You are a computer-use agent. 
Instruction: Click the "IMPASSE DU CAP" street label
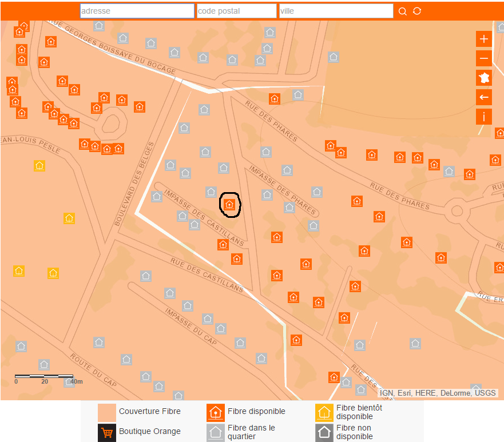(191, 326)
